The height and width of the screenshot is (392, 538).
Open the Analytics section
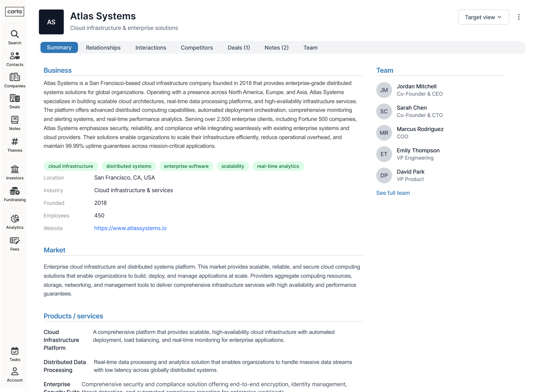click(14, 222)
